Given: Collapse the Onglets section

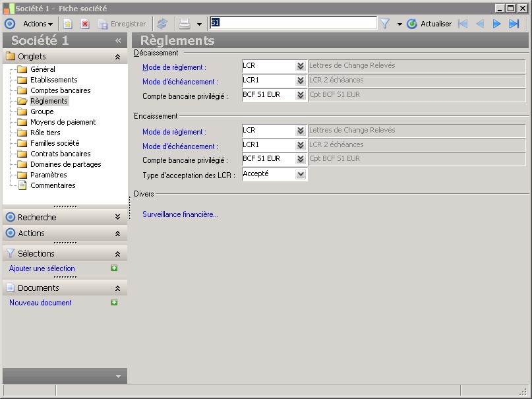Looking at the screenshot, I should pos(117,57).
